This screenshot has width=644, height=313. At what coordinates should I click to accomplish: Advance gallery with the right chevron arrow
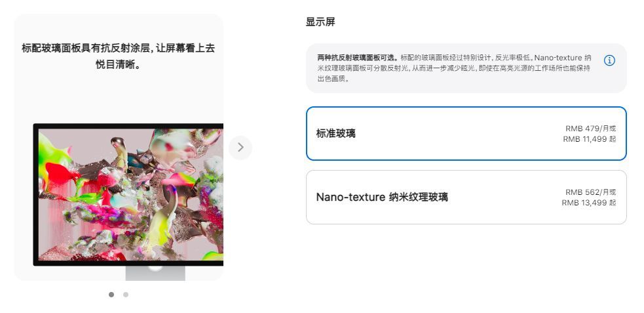pyautogui.click(x=240, y=147)
